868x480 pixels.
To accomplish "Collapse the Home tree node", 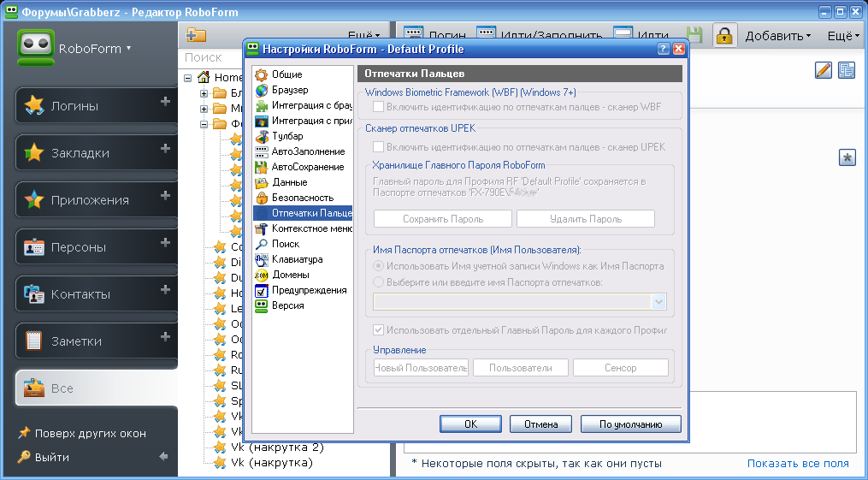I will point(188,78).
